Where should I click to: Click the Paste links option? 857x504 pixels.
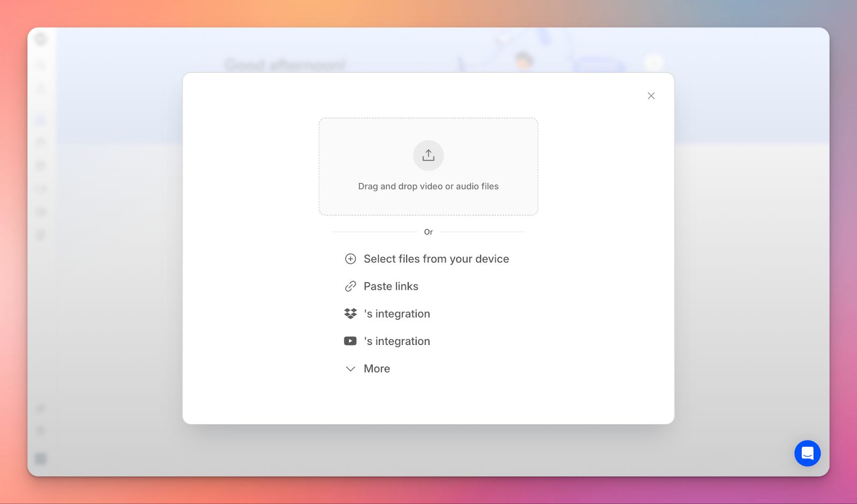(391, 286)
